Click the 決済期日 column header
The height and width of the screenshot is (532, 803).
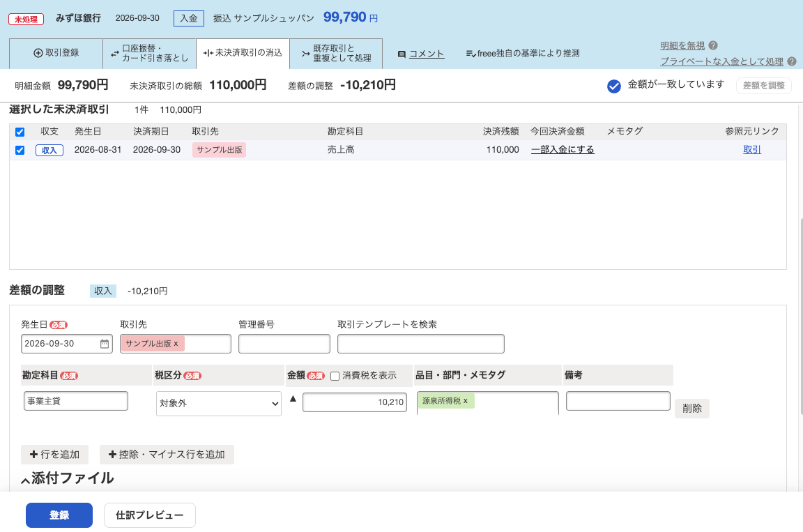(x=151, y=132)
